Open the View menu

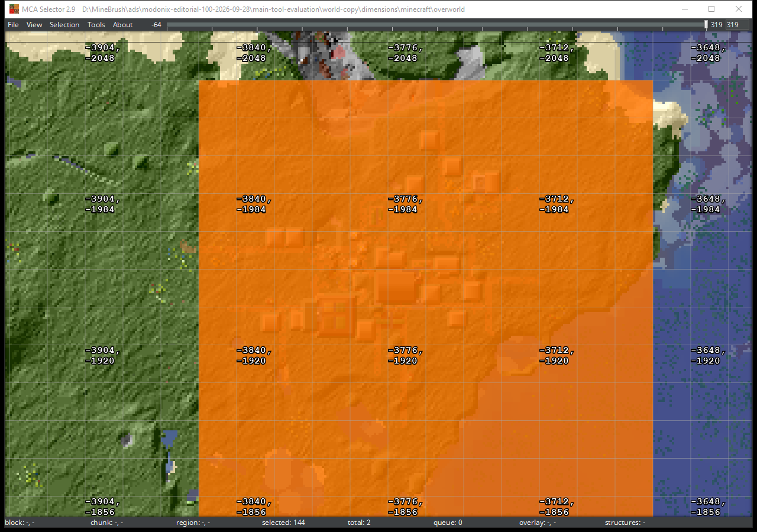34,25
